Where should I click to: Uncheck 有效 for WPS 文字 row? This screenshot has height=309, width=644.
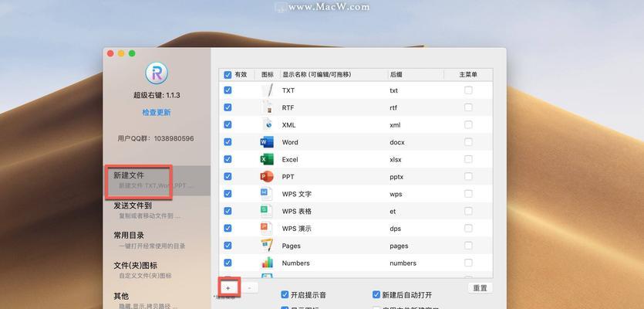[228, 194]
